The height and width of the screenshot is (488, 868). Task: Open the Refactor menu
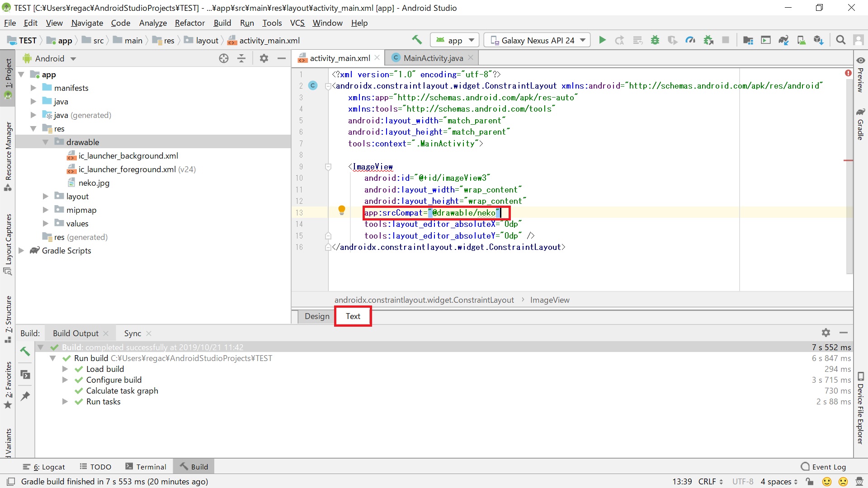(189, 23)
